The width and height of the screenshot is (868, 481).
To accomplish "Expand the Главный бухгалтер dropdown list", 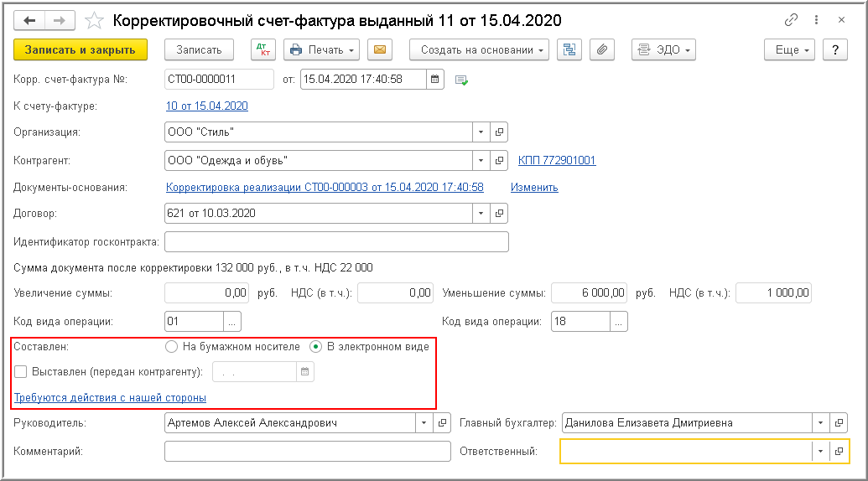I will click(x=820, y=423).
